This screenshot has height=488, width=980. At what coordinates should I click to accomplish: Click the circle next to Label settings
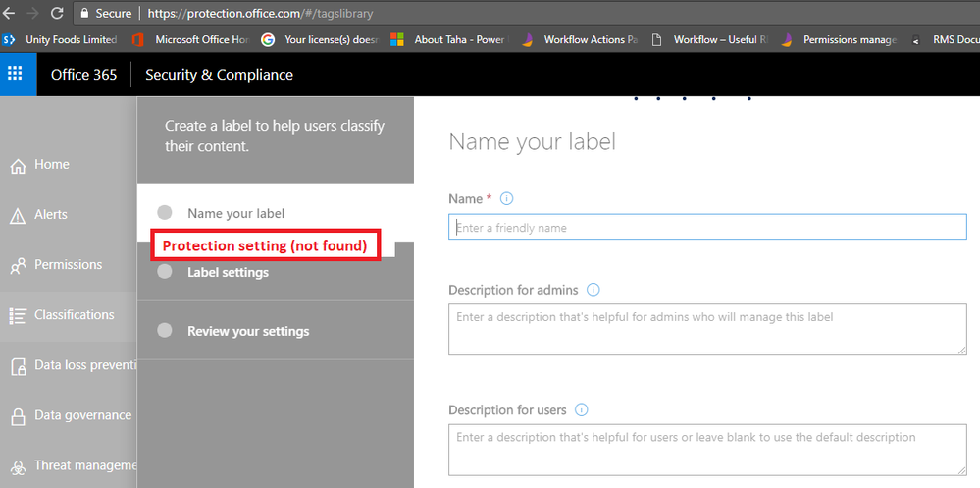165,272
